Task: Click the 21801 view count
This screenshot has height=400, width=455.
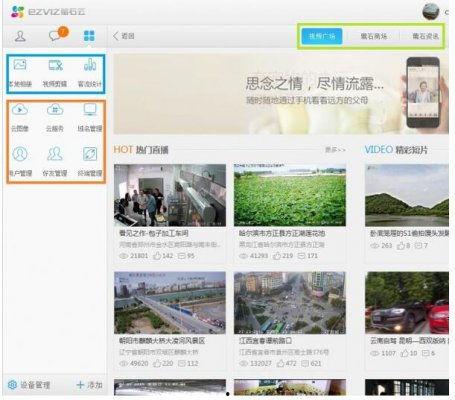Action: click(139, 256)
